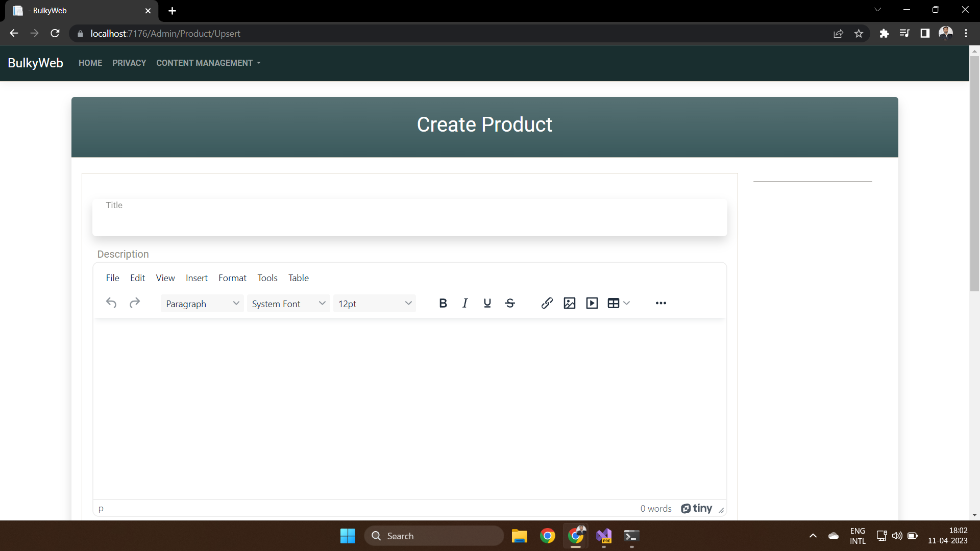Expand the Content Management menu
The width and height of the screenshot is (980, 551).
click(x=208, y=63)
